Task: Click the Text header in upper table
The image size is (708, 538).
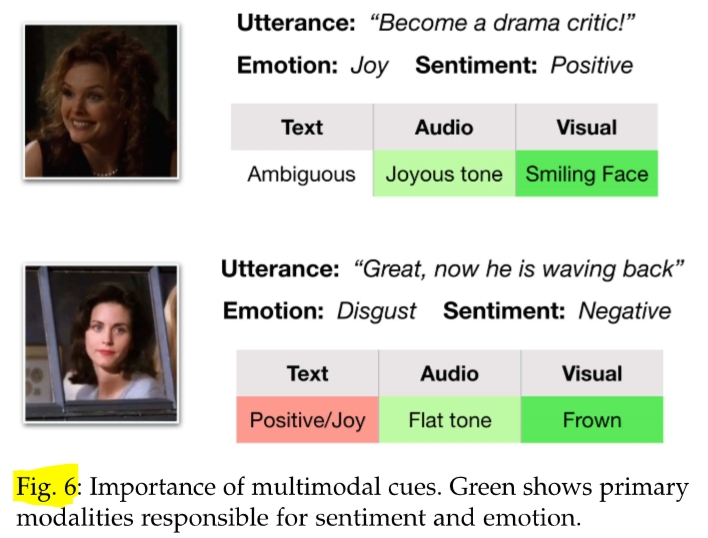Action: (302, 127)
